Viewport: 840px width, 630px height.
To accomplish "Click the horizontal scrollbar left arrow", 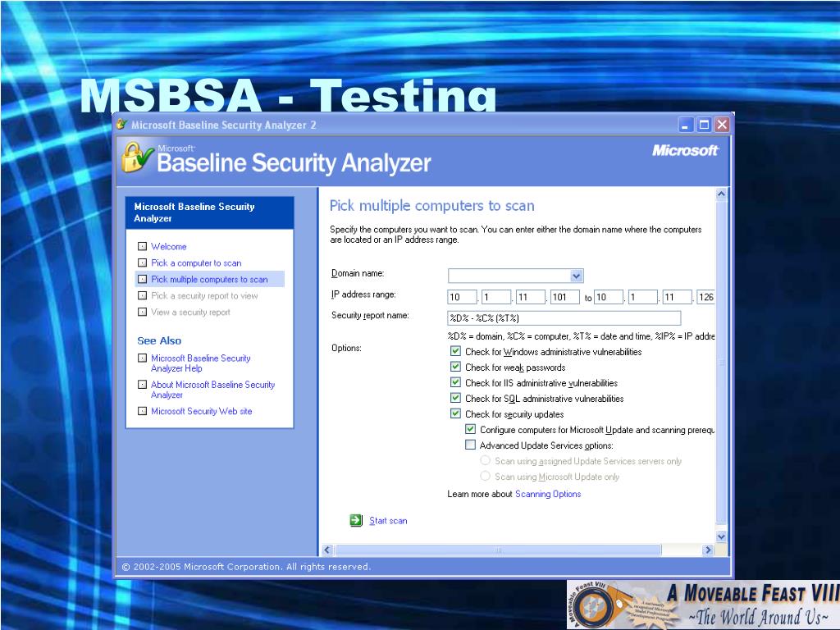I will coord(327,550).
